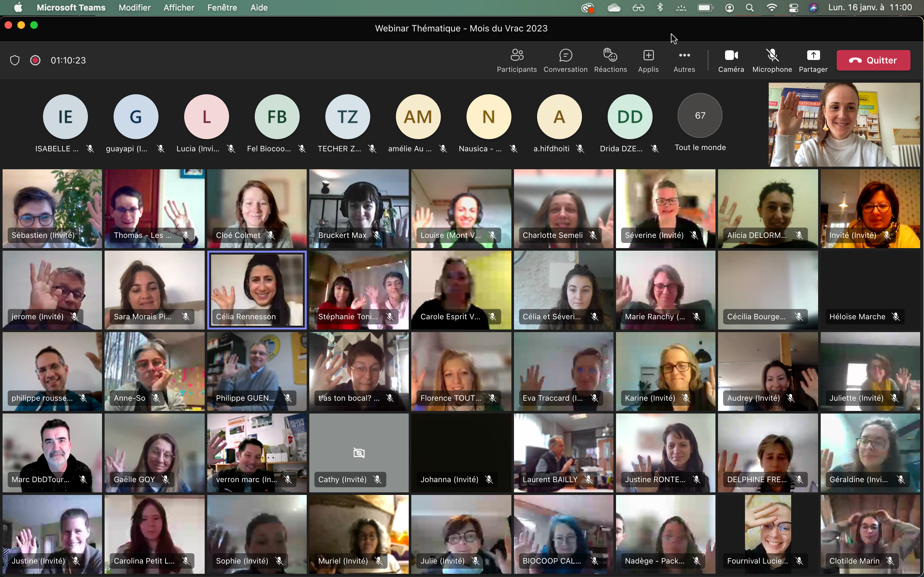Open the Microsoft Teams application menu

pos(71,8)
